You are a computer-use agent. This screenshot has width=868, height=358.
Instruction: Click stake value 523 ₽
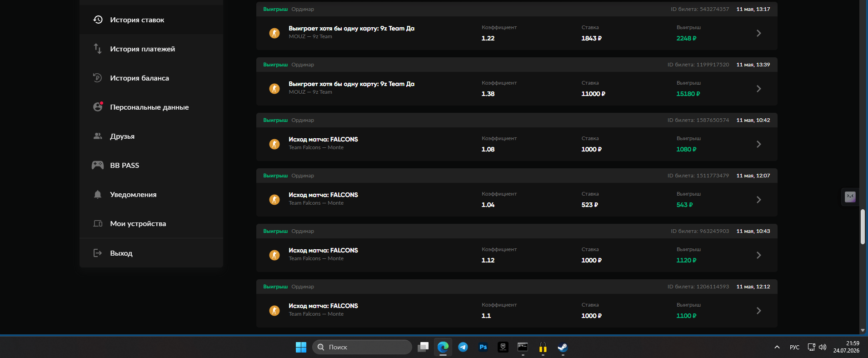click(x=589, y=205)
